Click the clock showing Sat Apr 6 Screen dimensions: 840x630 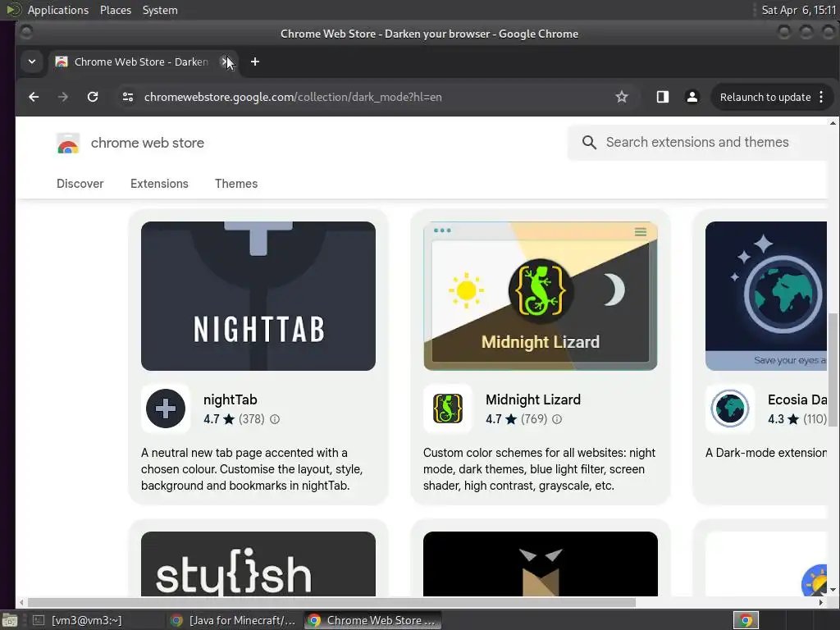pyautogui.click(x=799, y=10)
